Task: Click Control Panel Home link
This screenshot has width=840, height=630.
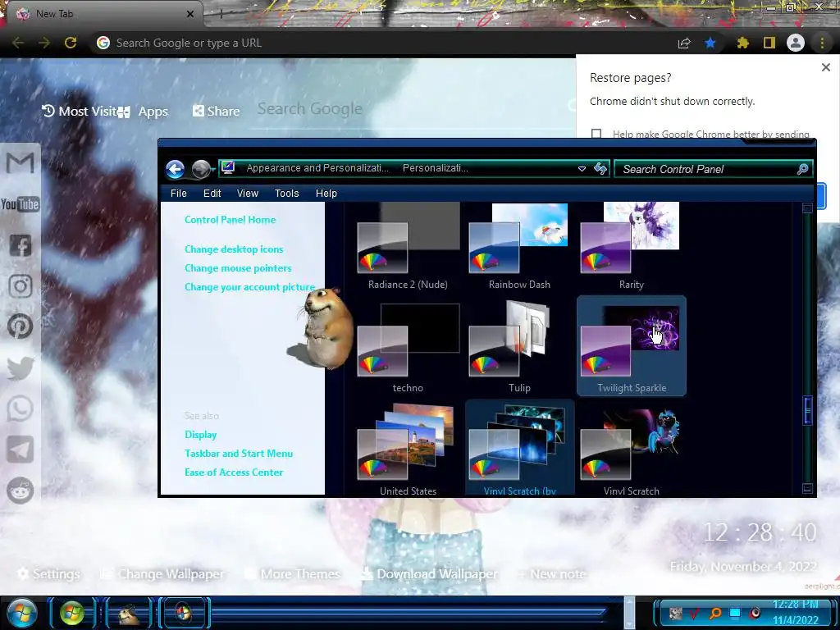Action: click(x=231, y=220)
